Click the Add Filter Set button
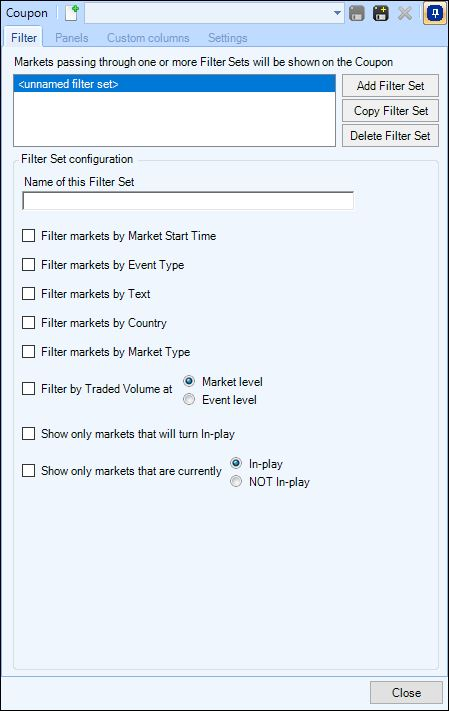 [x=390, y=86]
